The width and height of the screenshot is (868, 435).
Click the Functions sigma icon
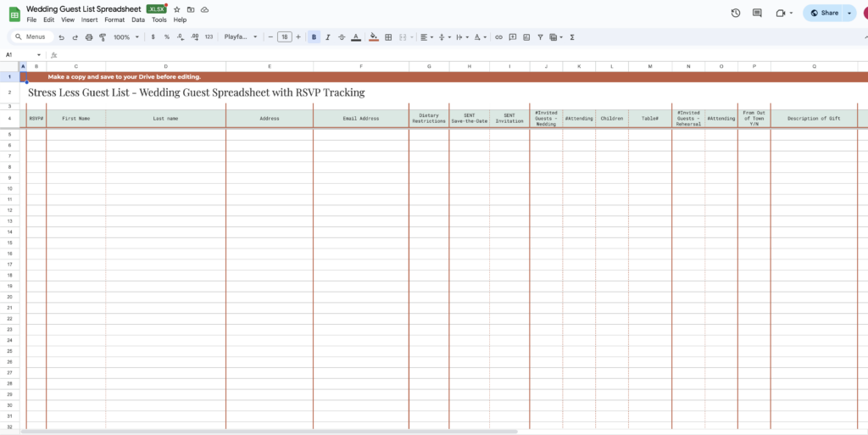click(572, 37)
